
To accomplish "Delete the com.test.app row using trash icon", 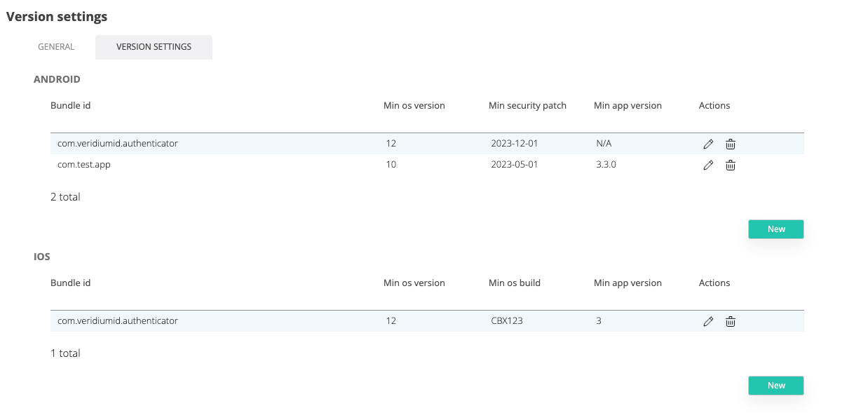I will click(730, 165).
